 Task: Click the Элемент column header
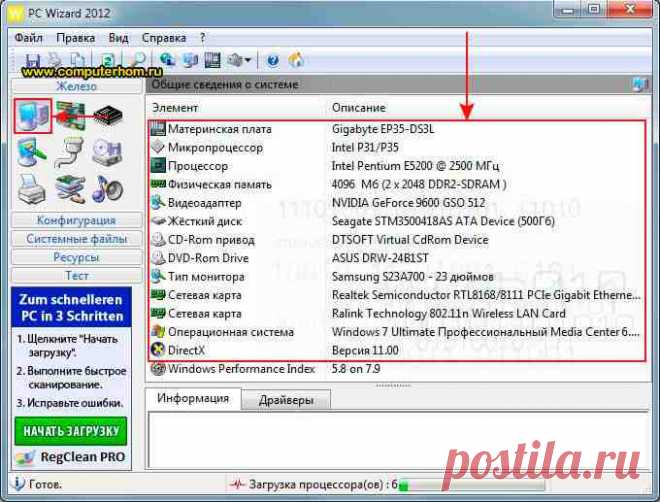(x=175, y=108)
